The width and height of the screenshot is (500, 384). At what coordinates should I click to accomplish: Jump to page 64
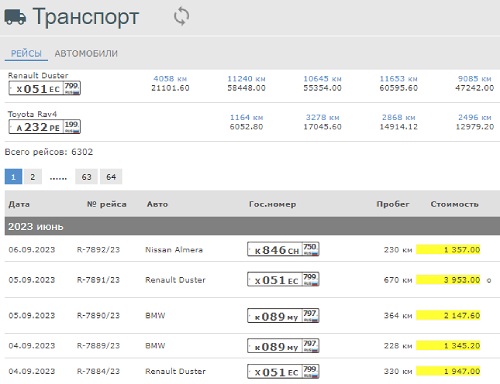pos(111,177)
